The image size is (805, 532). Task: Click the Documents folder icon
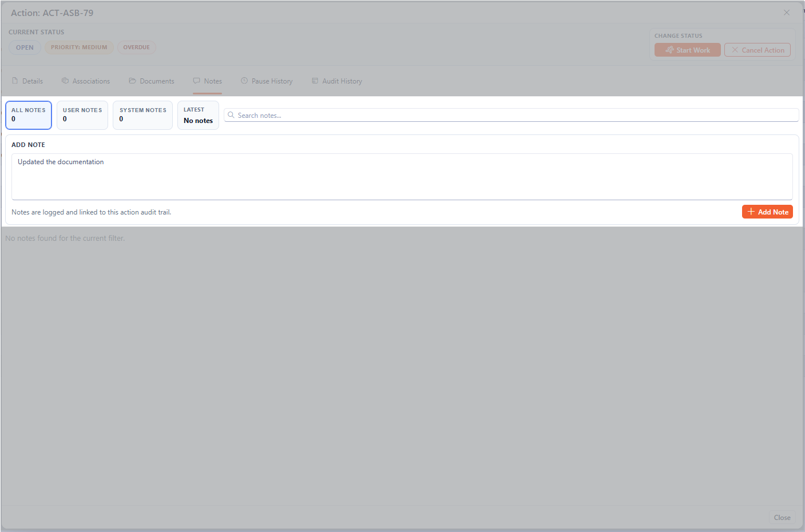tap(132, 81)
